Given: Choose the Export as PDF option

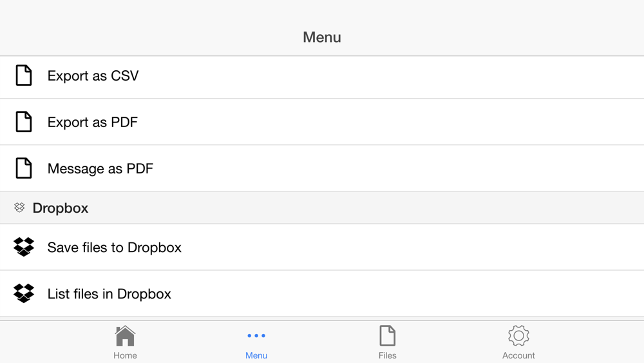Looking at the screenshot, I should pos(322,122).
